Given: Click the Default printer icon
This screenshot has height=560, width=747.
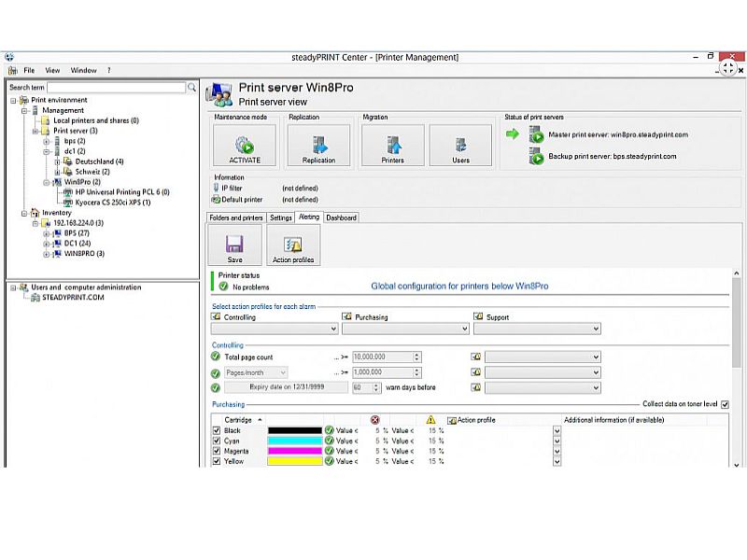Looking at the screenshot, I should (x=216, y=200).
